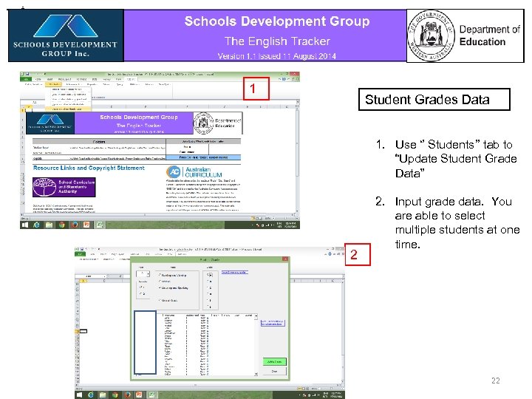This screenshot has height=399, width=532.
Task: Click the Student Grades Data title box
Action: [x=434, y=100]
